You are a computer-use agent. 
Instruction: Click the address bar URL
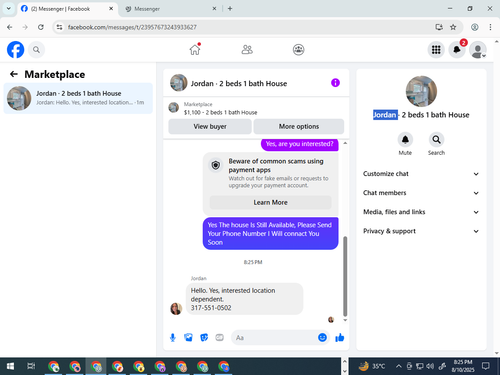132,27
